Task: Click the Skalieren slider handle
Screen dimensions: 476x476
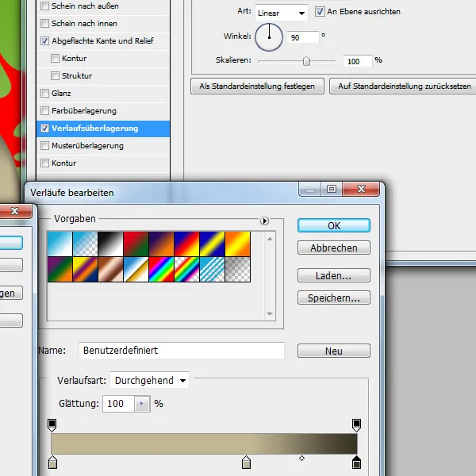Action: (306, 61)
